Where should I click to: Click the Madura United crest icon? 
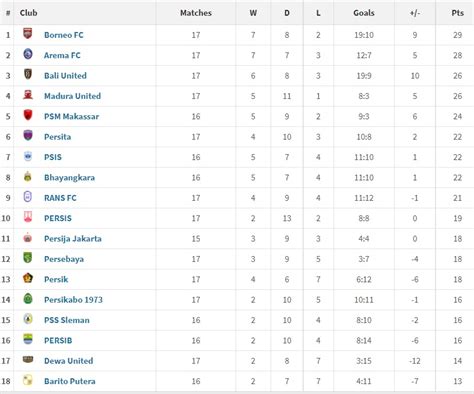[28, 95]
